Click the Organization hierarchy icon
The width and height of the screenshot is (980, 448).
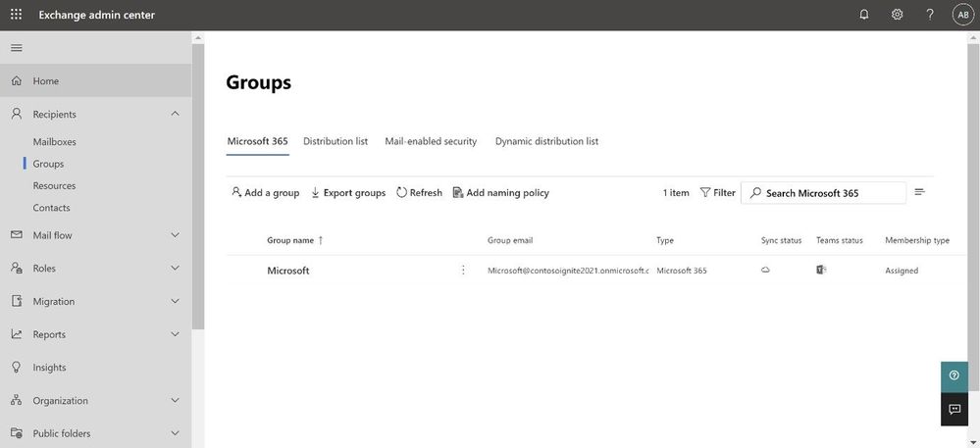tap(17, 400)
